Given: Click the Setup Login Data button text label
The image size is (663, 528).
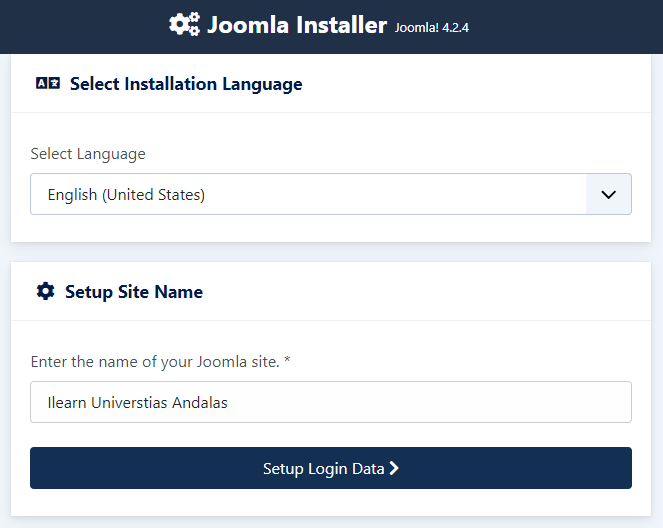Looking at the screenshot, I should [x=323, y=468].
